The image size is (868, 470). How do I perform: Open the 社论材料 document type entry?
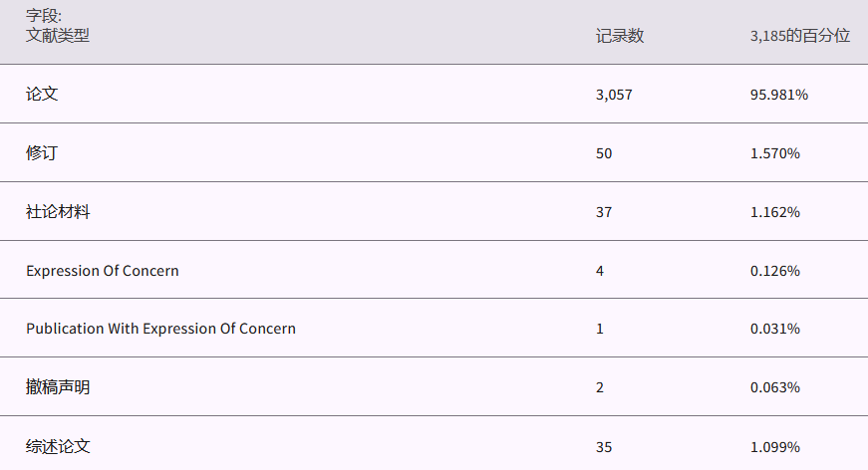58,211
